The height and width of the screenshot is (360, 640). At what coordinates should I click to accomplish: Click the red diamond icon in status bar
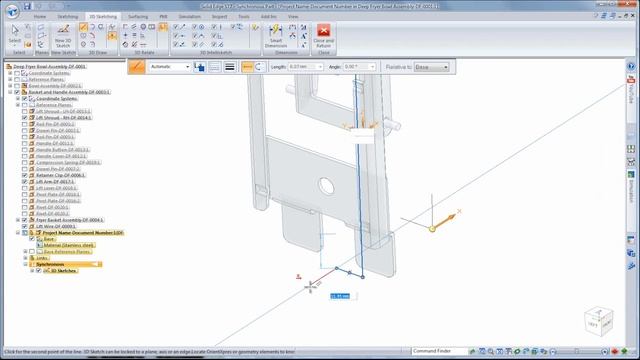tap(616, 351)
